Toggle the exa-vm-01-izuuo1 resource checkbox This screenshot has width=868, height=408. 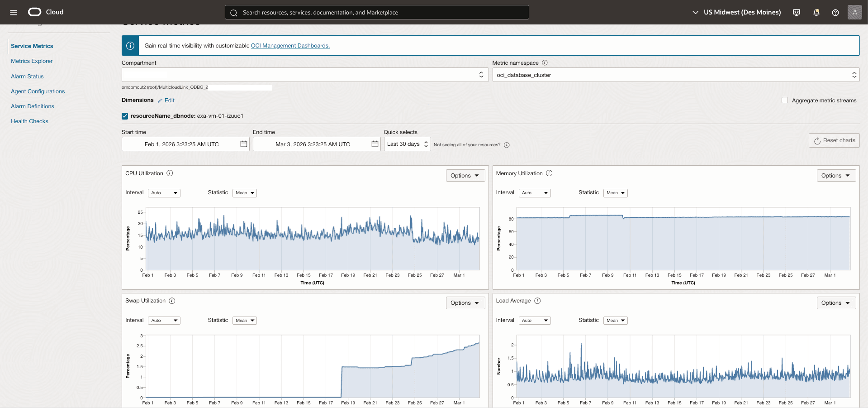click(124, 116)
